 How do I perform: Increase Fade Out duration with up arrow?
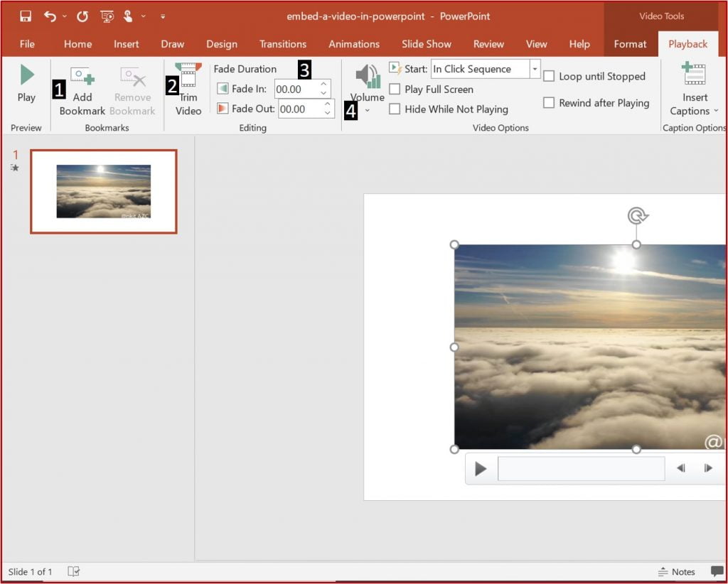(327, 104)
